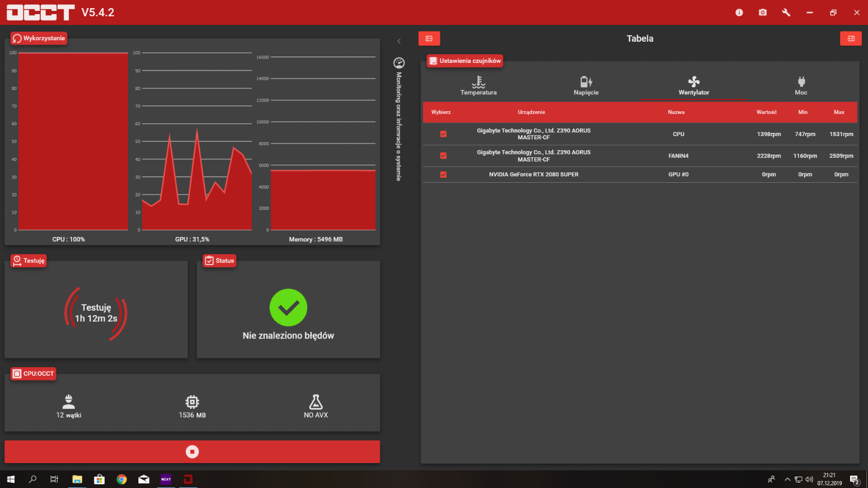Screen dimensions: 868x488
Task: Click the 12 wątki threads icon
Action: point(69,402)
